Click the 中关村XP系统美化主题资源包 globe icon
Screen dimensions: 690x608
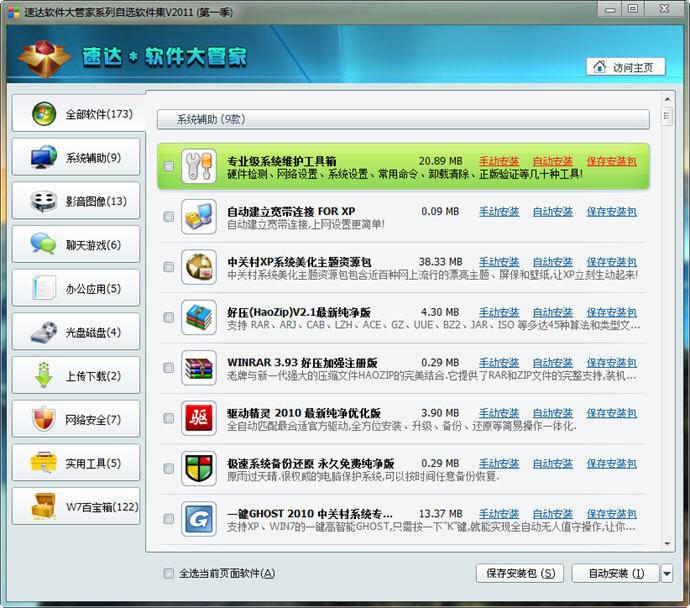pos(198,267)
